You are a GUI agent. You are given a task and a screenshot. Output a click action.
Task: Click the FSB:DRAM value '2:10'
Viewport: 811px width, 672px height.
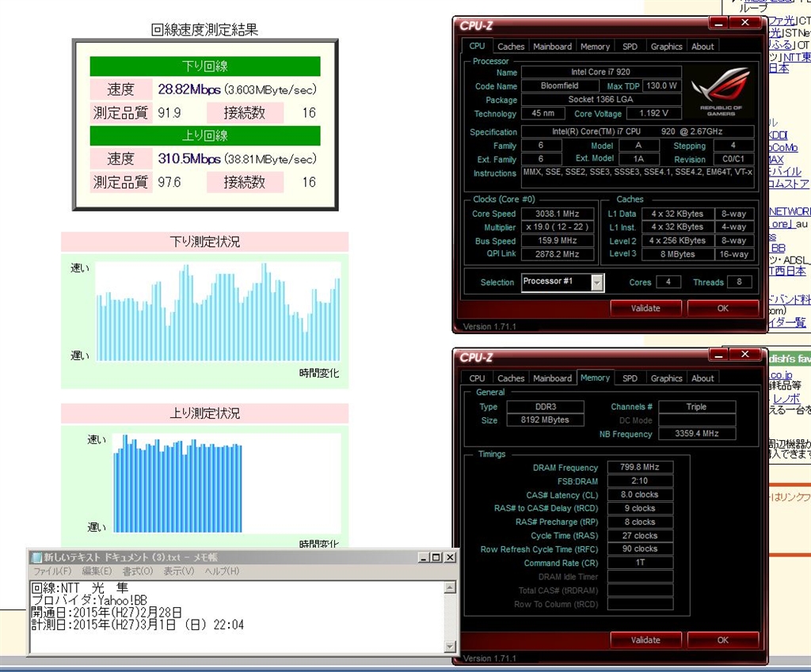pyautogui.click(x=640, y=480)
